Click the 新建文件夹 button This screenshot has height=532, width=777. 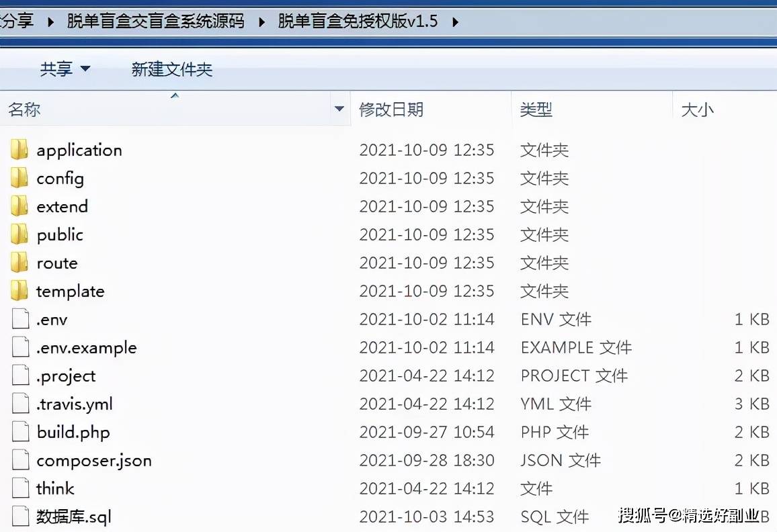(x=172, y=69)
